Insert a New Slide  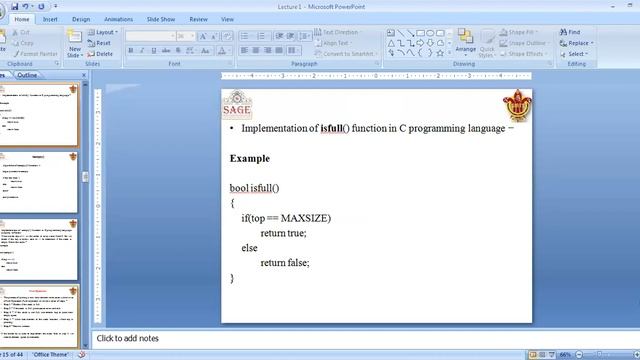(x=75, y=44)
